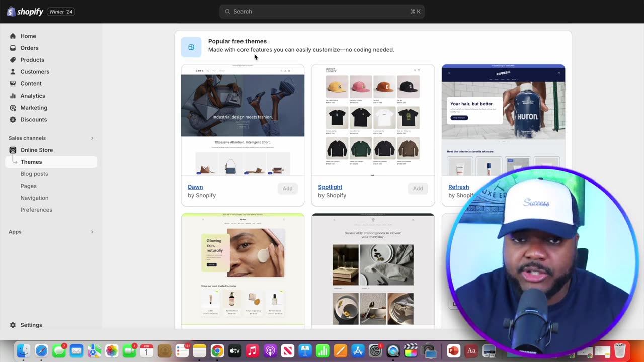The height and width of the screenshot is (362, 644).
Task: Launch Safari from the dock
Action: (41, 350)
